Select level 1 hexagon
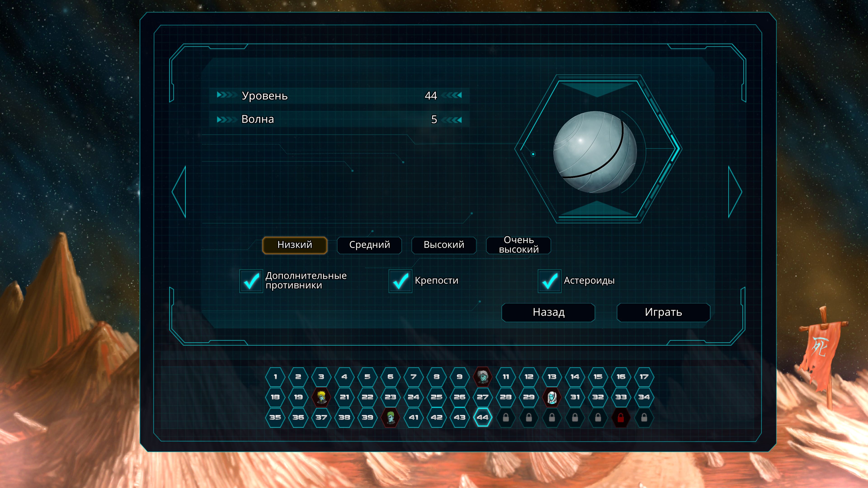The width and height of the screenshot is (868, 488). [275, 377]
